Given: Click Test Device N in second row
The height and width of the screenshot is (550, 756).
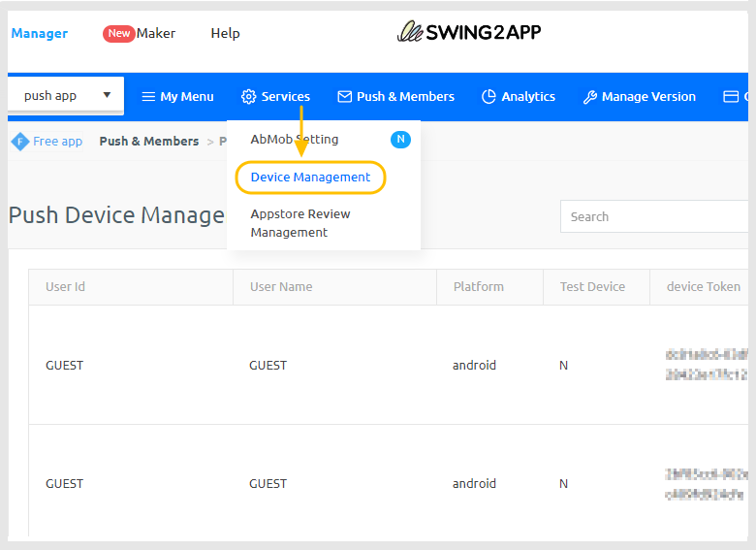Looking at the screenshot, I should coord(564,484).
